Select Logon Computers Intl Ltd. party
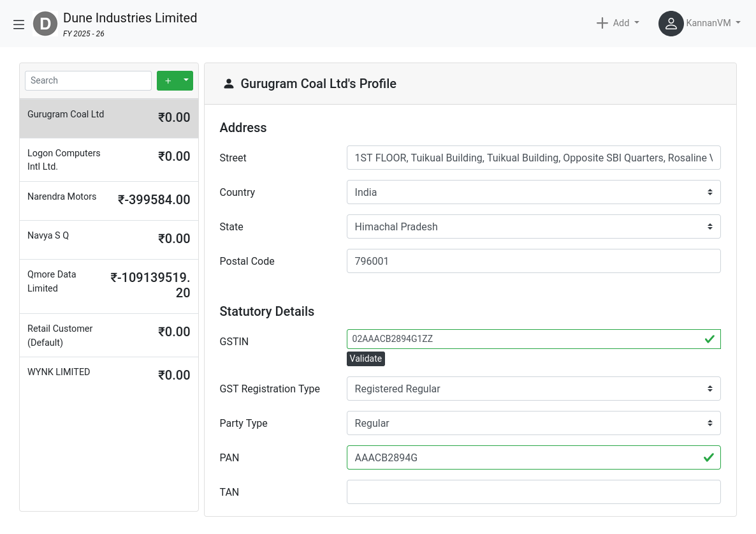 pos(109,159)
